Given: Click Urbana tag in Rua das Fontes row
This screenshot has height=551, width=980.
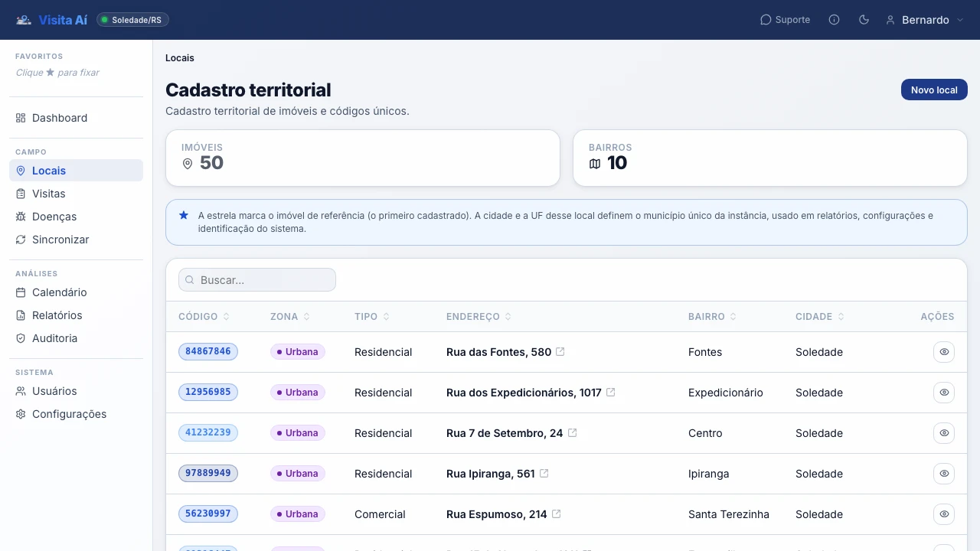Looking at the screenshot, I should [x=298, y=352].
